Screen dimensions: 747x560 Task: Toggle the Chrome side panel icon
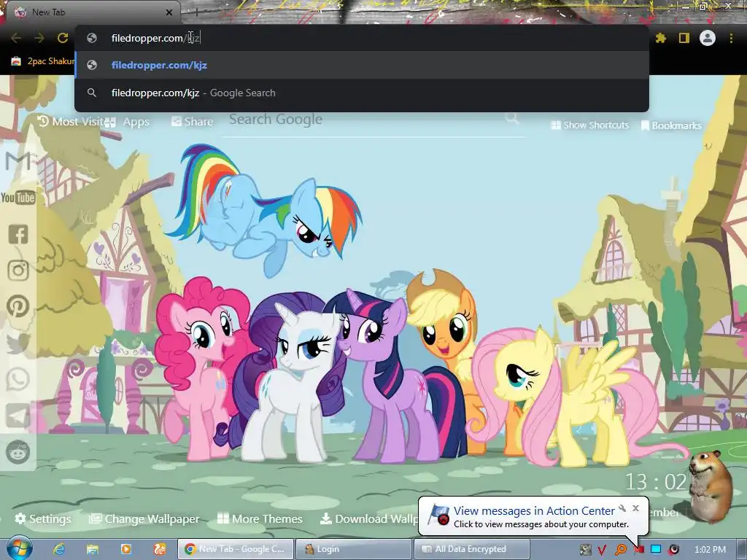(x=684, y=38)
